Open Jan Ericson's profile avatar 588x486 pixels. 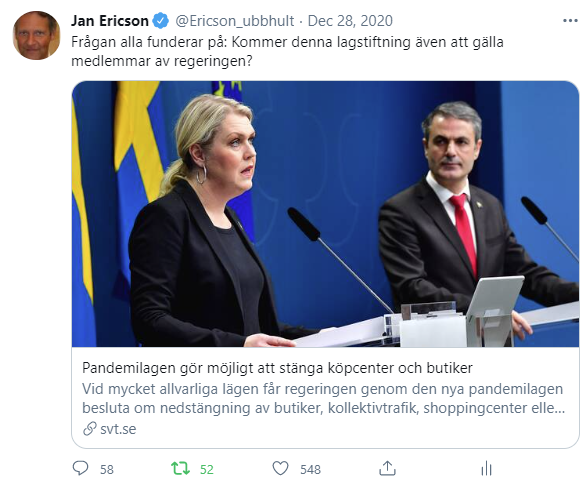pos(36,35)
